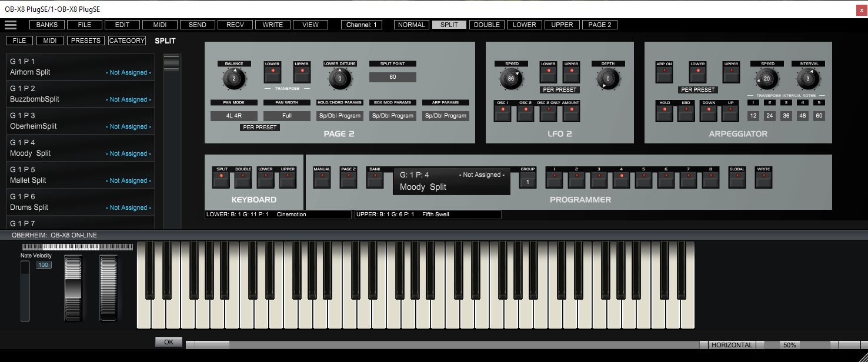This screenshot has height=362, width=868.
Task: Click the LFO 2 Speed knob
Action: (x=511, y=79)
